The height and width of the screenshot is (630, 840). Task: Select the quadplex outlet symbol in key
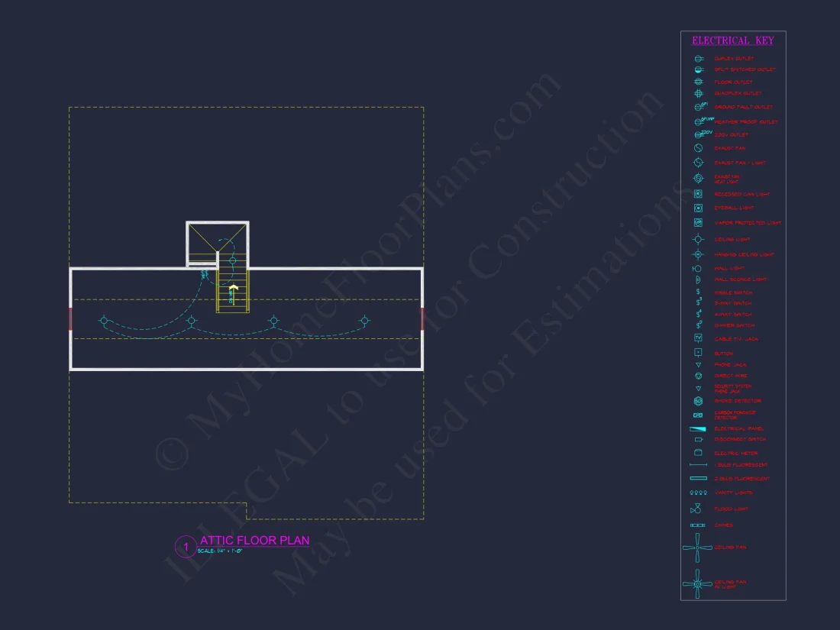point(697,93)
